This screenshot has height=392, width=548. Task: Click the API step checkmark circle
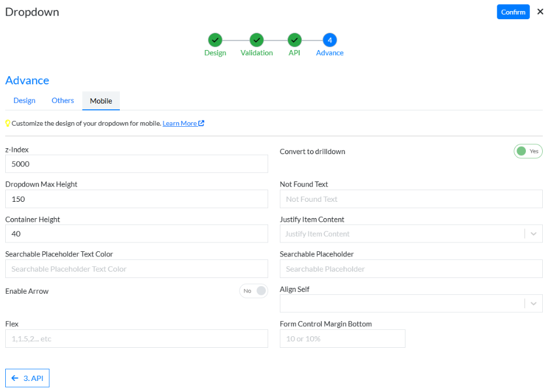pyautogui.click(x=294, y=40)
